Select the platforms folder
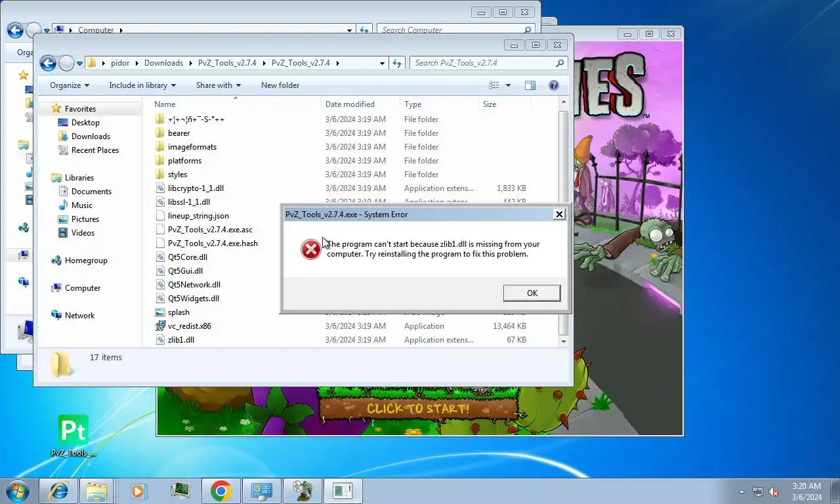840x504 pixels. 184,161
